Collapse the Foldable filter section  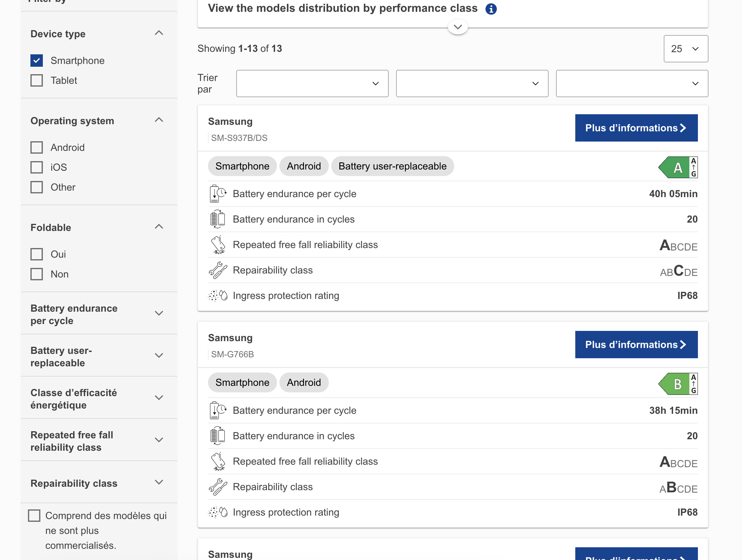(x=159, y=227)
